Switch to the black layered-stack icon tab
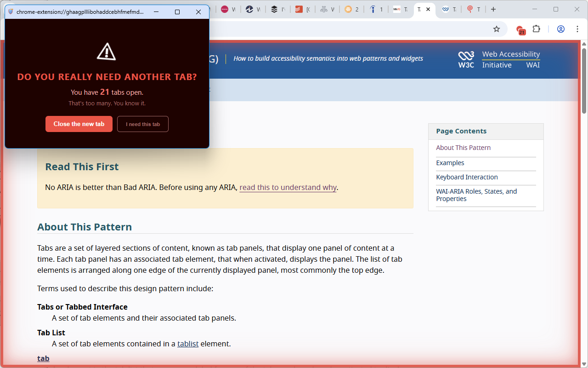This screenshot has width=588, height=368. tap(277, 9)
